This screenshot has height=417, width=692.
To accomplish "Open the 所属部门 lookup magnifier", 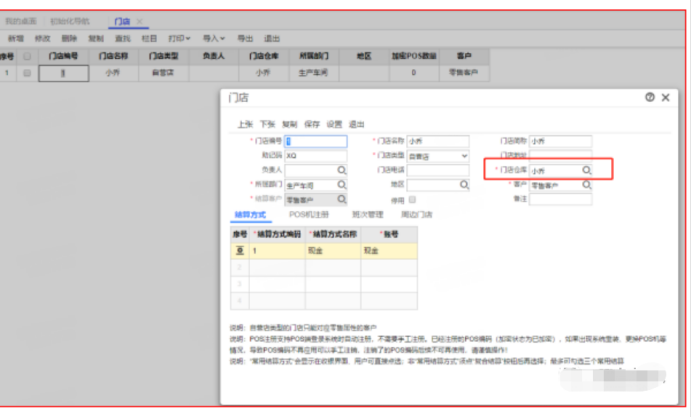I will 341,185.
